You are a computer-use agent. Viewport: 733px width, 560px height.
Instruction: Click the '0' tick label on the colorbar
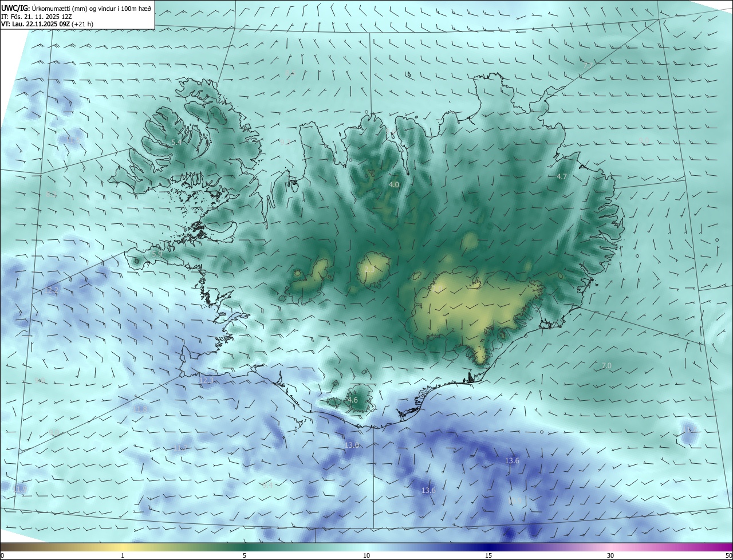(x=2, y=555)
